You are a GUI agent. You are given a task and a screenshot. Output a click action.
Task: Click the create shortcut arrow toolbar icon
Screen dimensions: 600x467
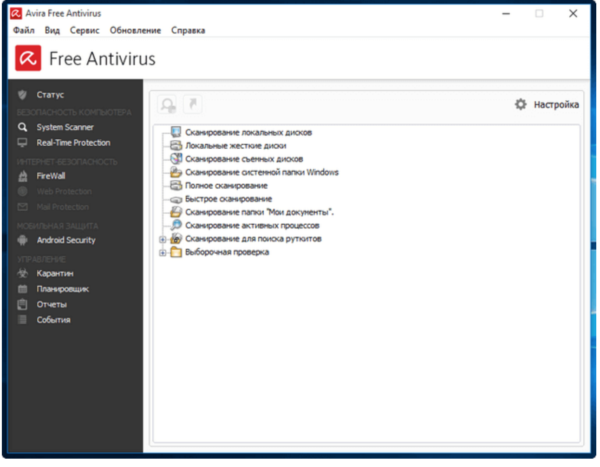click(192, 104)
